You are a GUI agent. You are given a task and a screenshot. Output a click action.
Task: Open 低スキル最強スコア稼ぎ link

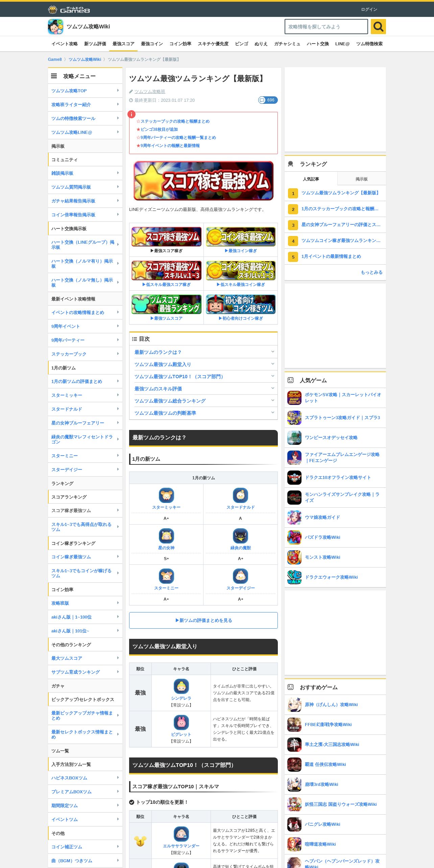(166, 285)
